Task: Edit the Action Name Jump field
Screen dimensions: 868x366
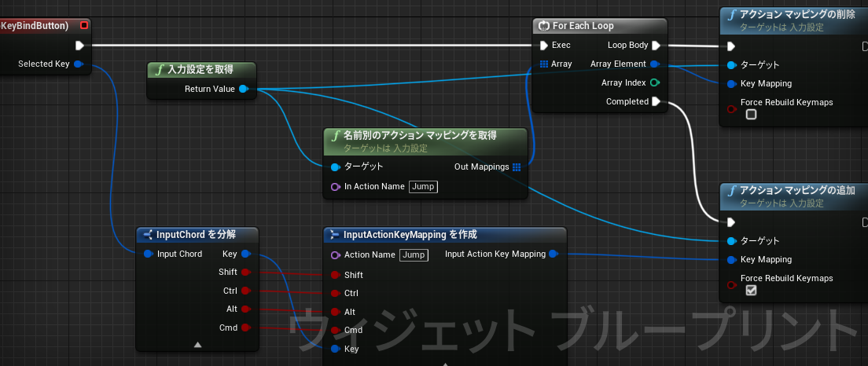Action: [414, 255]
